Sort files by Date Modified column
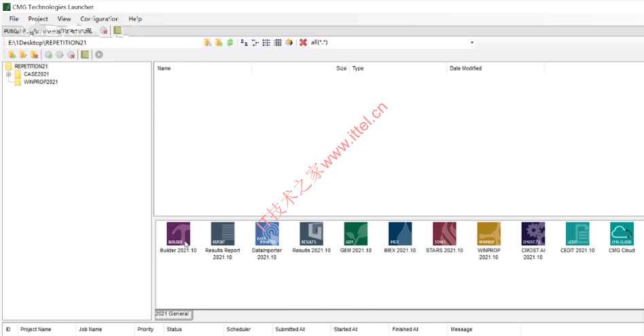Image resolution: width=644 pixels, height=336 pixels. (x=495, y=69)
